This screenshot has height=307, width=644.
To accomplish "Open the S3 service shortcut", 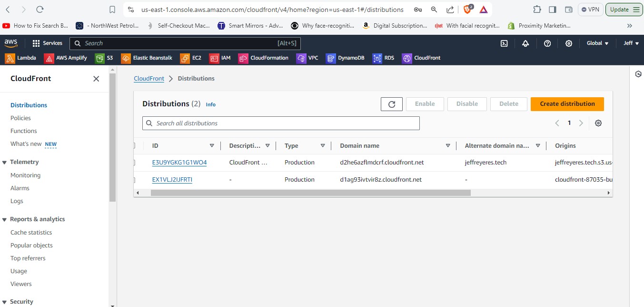I will pos(104,58).
